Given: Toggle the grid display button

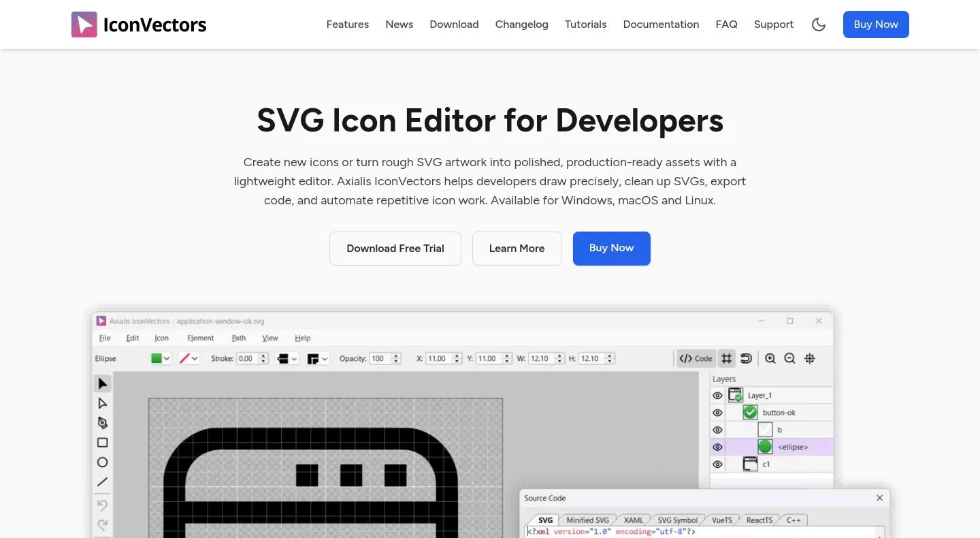Looking at the screenshot, I should pyautogui.click(x=727, y=359).
